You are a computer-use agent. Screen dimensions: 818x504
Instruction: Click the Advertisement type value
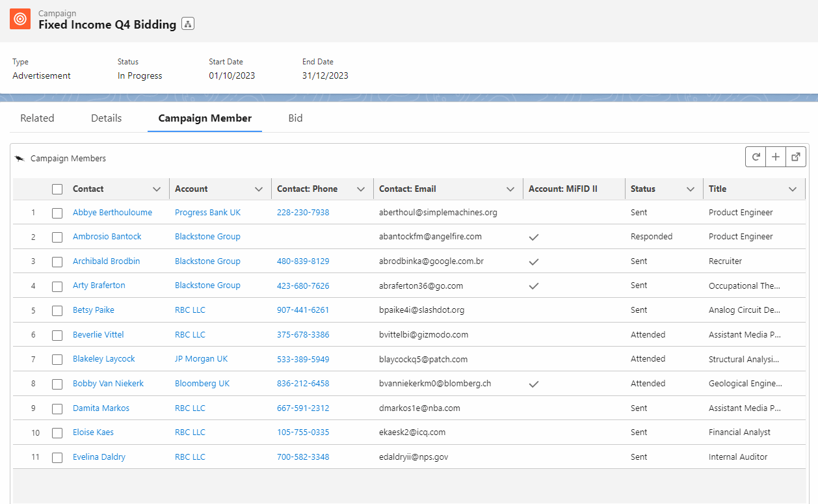click(x=42, y=75)
